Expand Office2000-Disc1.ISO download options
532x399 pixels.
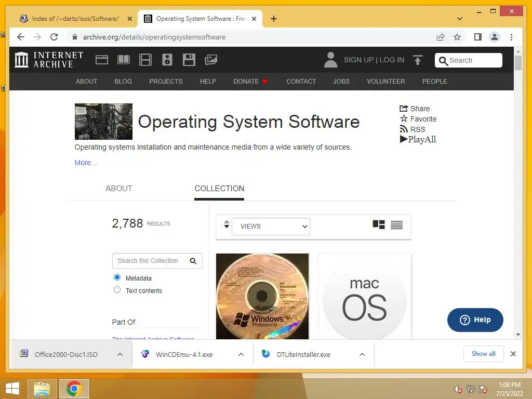tap(120, 354)
